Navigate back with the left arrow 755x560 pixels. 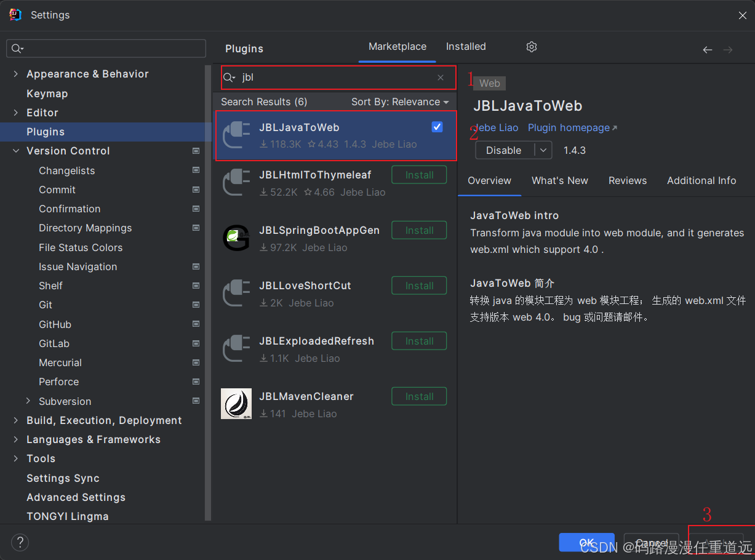[708, 50]
